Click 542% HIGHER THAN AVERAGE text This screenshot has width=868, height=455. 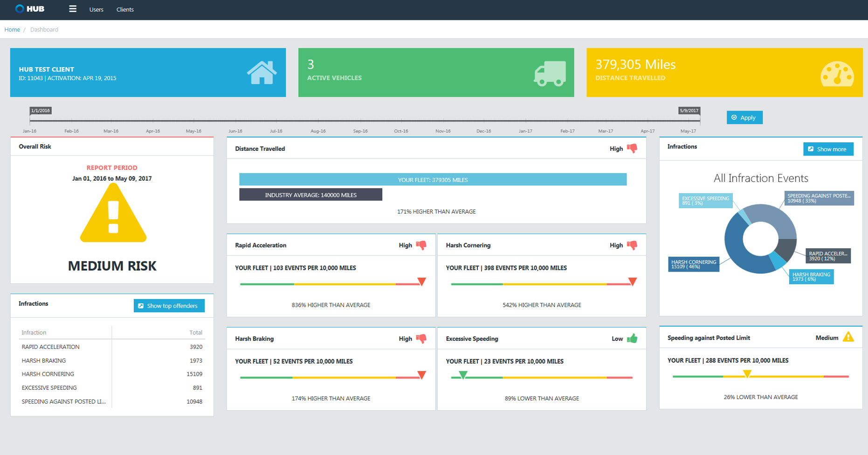(542, 305)
